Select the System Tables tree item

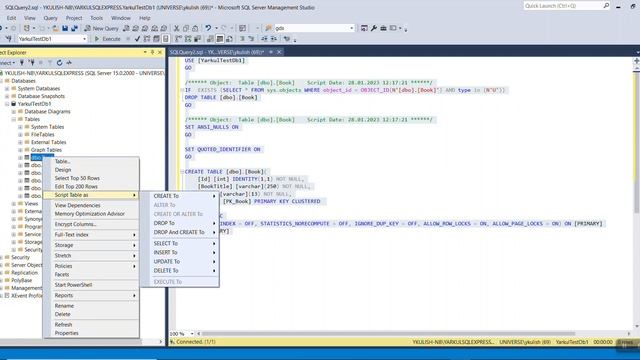(x=47, y=127)
